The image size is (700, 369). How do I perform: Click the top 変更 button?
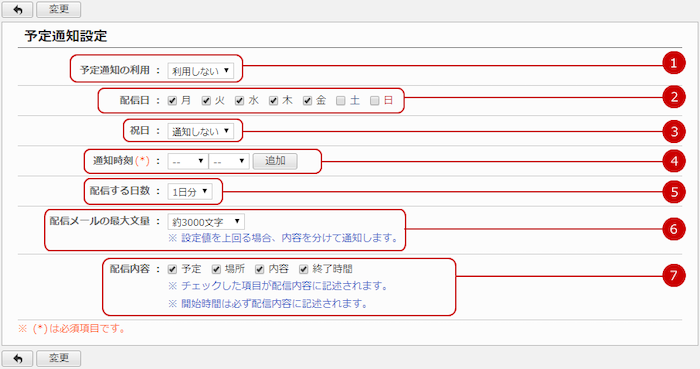coord(58,9)
